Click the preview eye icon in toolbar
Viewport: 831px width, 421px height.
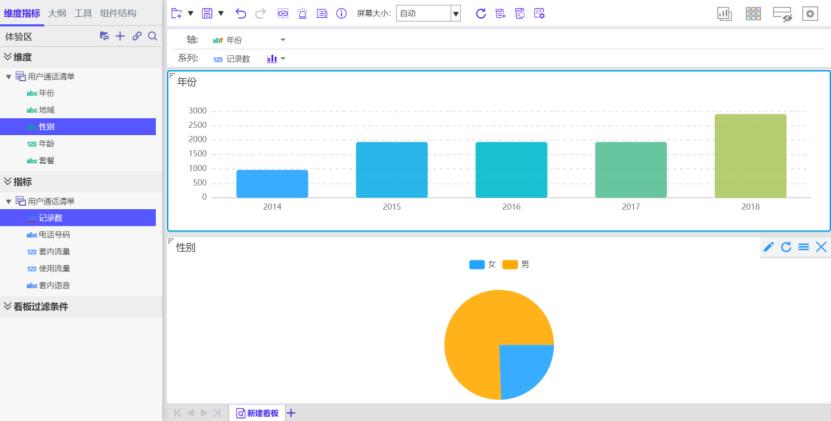point(282,13)
